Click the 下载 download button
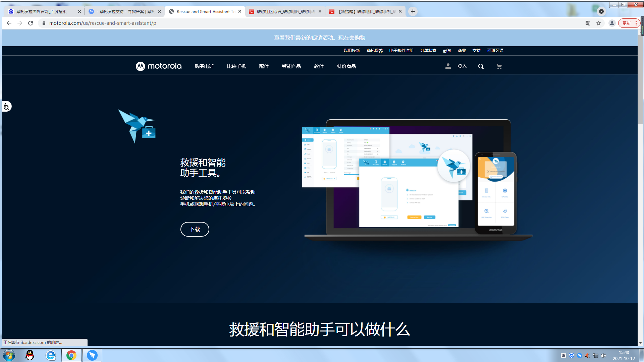Screen dimensions: 644x362 point(195,229)
